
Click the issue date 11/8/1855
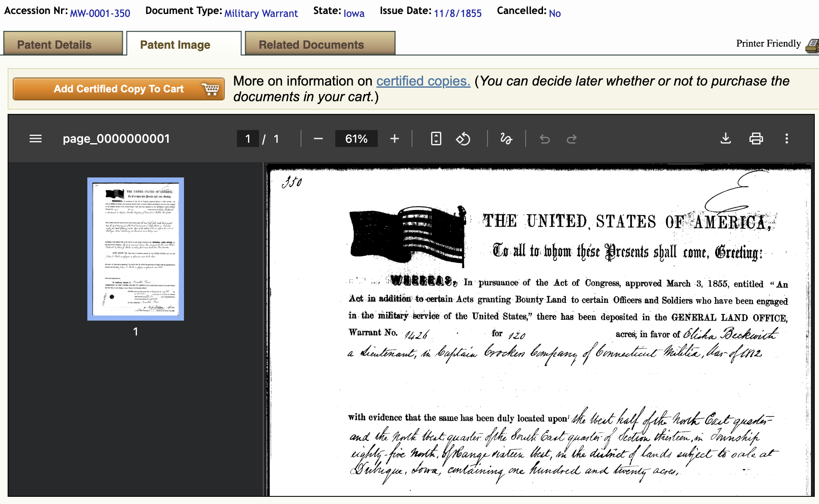[x=458, y=13]
